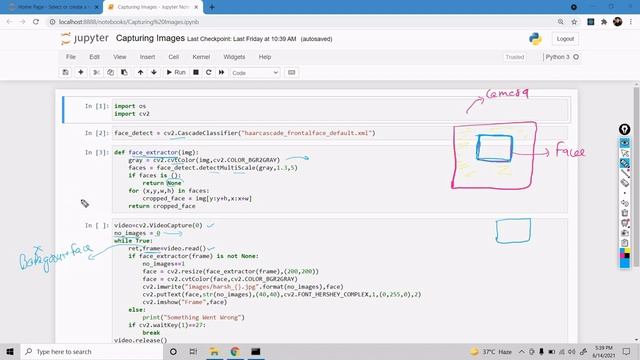The image size is (640, 360).
Task: Click the Type here to search box
Action: (91, 351)
